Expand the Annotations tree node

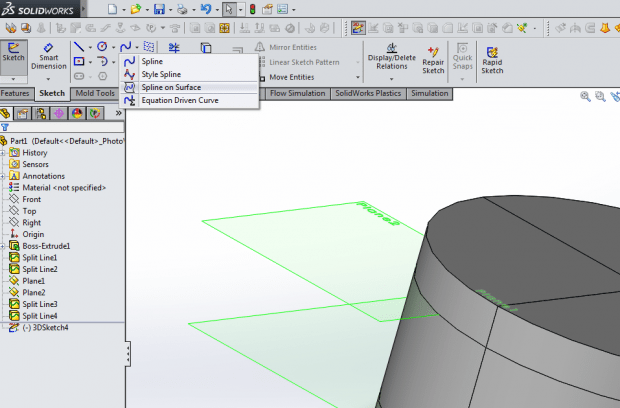(x=3, y=176)
